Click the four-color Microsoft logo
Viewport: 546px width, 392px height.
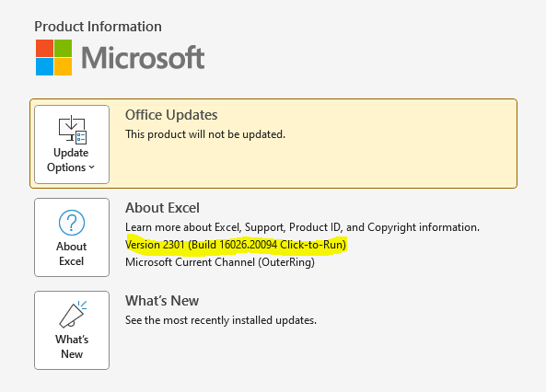(x=53, y=57)
